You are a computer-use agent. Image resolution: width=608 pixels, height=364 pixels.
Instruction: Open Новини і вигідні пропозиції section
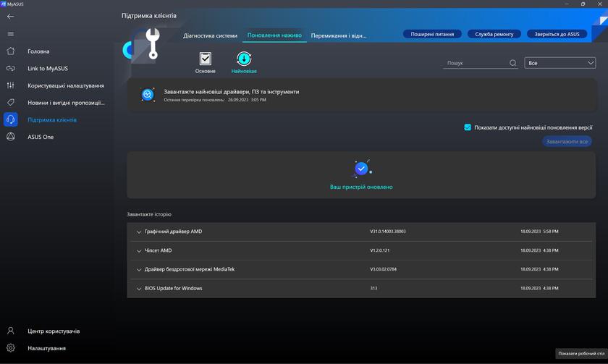click(x=66, y=103)
